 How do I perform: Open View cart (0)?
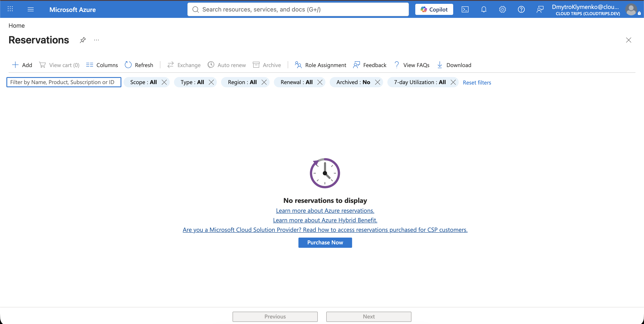(x=59, y=65)
